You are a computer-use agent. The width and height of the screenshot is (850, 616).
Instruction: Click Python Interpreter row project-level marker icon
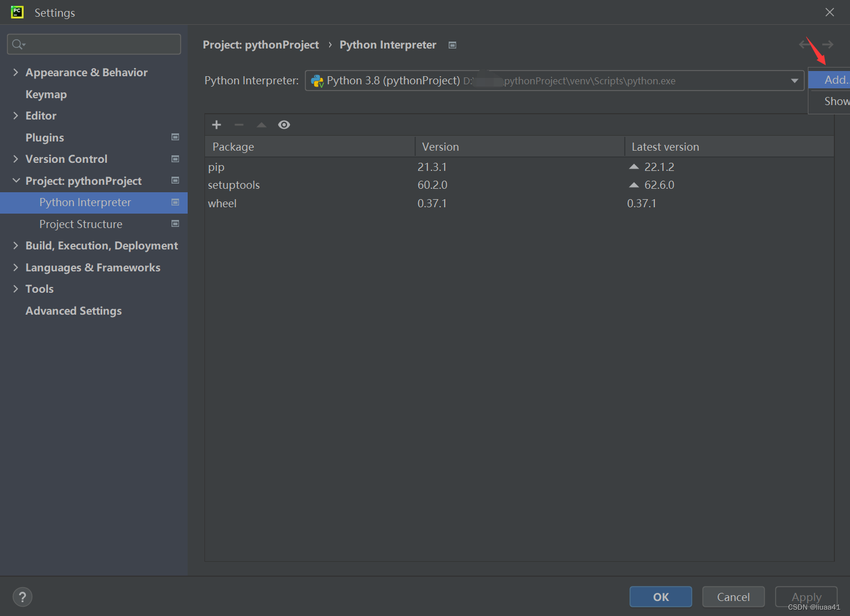click(x=175, y=202)
